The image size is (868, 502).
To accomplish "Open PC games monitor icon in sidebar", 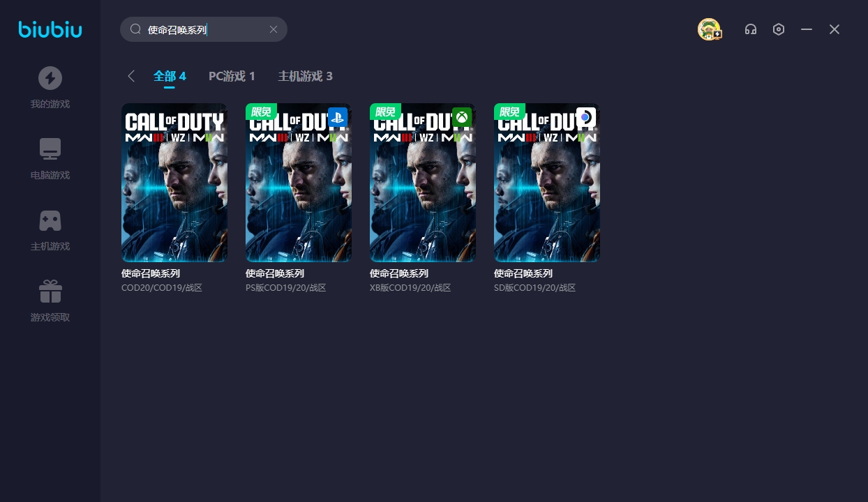I will click(50, 149).
